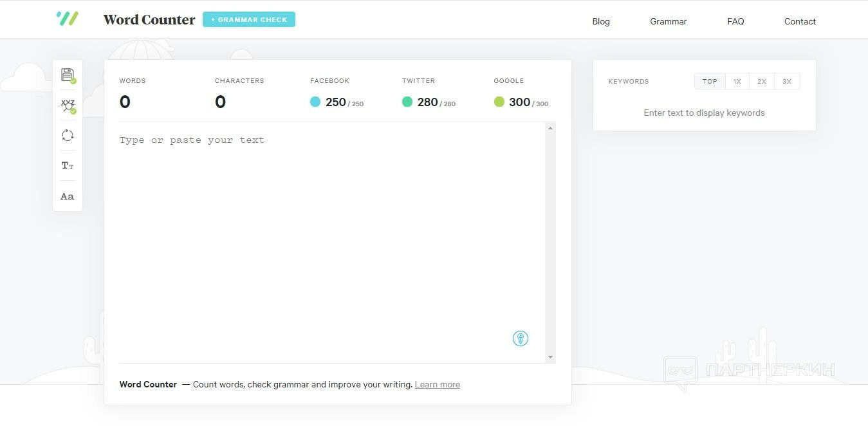This screenshot has width=868, height=426.
Task: Follow the Learn more link
Action: tap(438, 385)
